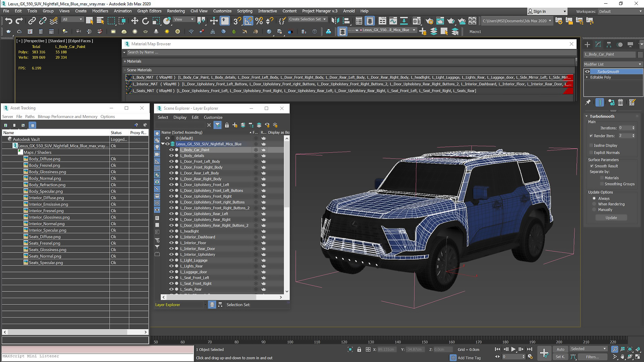Click the Set Key button
The image size is (644, 362).
click(x=560, y=357)
